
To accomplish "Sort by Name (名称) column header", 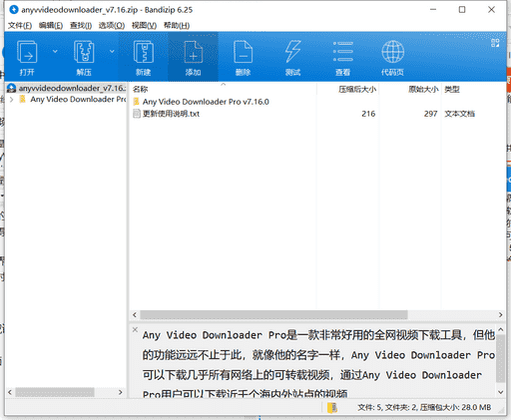I will tap(141, 89).
